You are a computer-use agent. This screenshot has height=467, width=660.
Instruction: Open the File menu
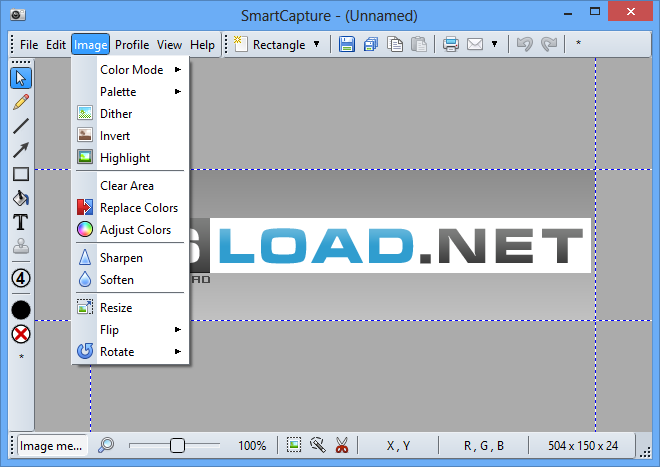click(29, 45)
